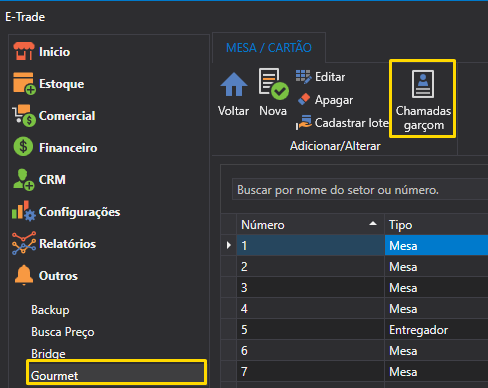
Task: Click the Tipo column header
Action: [436, 225]
